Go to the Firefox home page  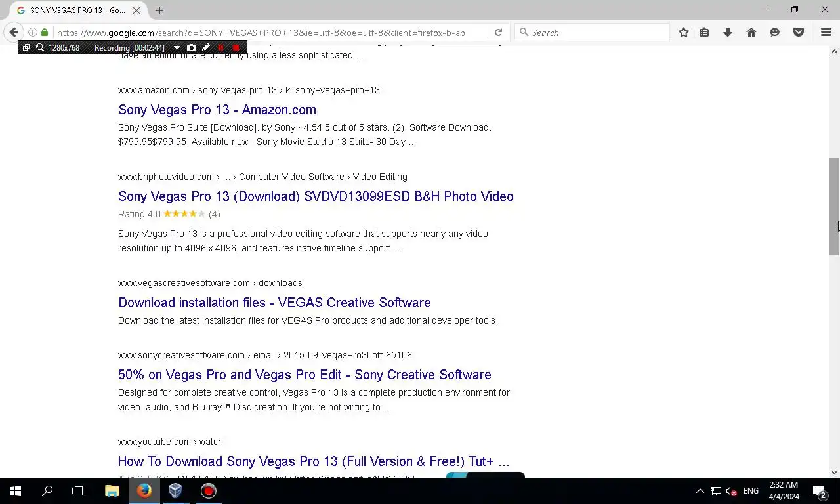pyautogui.click(x=751, y=32)
